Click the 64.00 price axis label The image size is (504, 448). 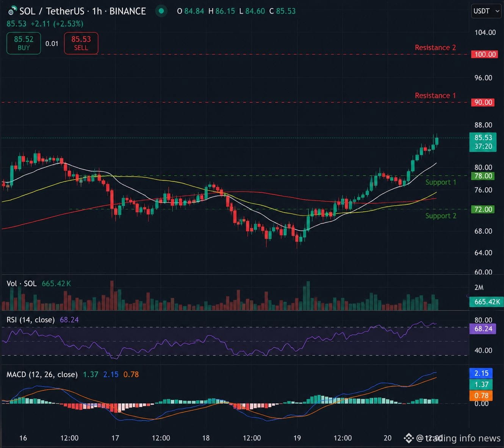click(x=483, y=253)
